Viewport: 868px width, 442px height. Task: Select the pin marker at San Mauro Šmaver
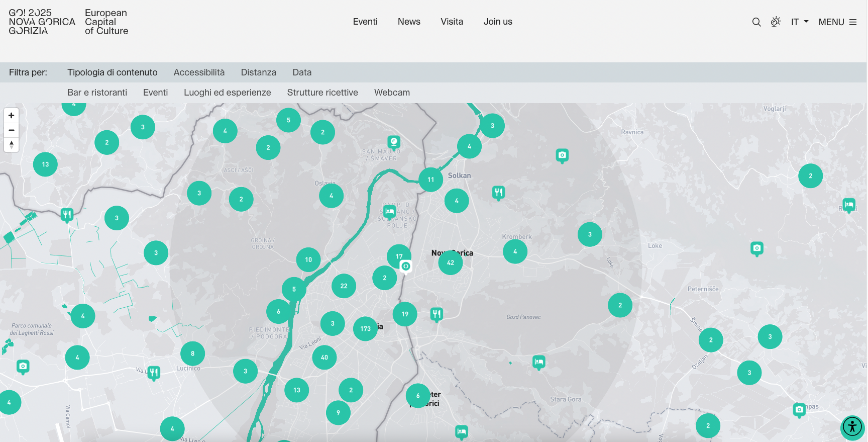pyautogui.click(x=394, y=142)
